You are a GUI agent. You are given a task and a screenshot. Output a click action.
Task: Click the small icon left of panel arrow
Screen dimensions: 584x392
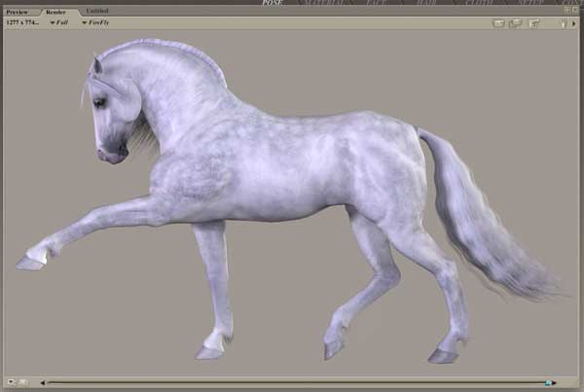(564, 23)
